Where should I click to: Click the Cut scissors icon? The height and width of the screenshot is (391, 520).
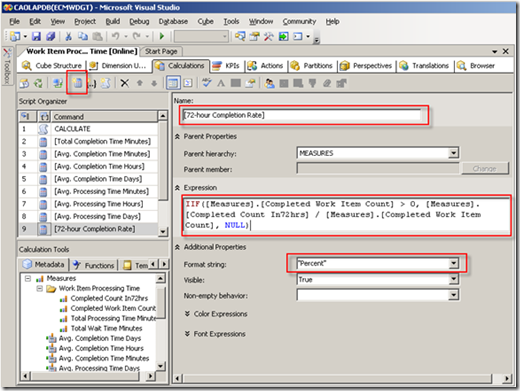point(68,36)
